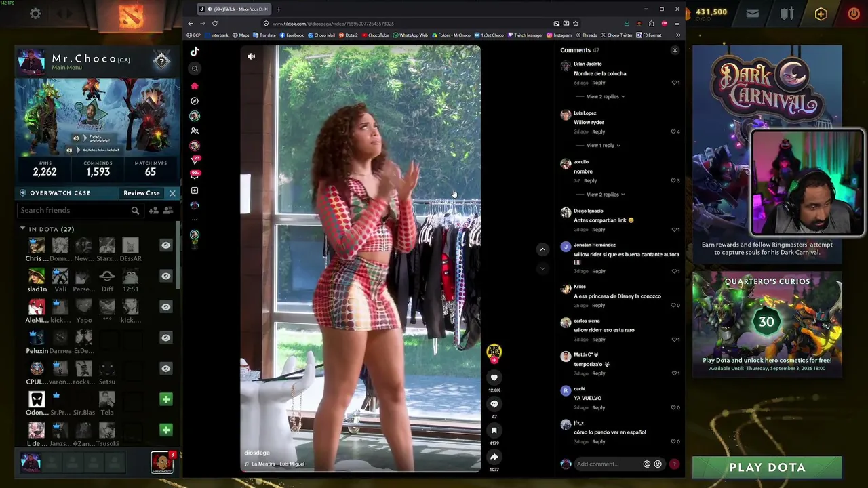Like zorullo's comment
This screenshot has height=488, width=868.
674,180
